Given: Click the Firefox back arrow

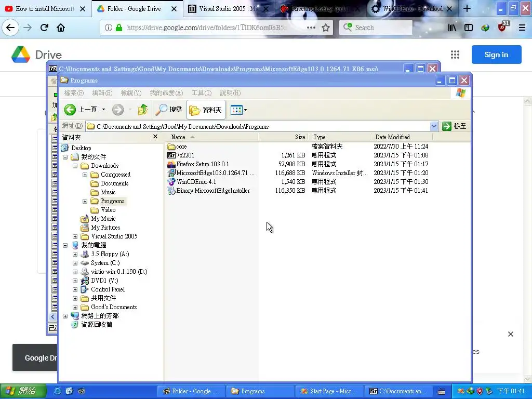Looking at the screenshot, I should point(10,28).
